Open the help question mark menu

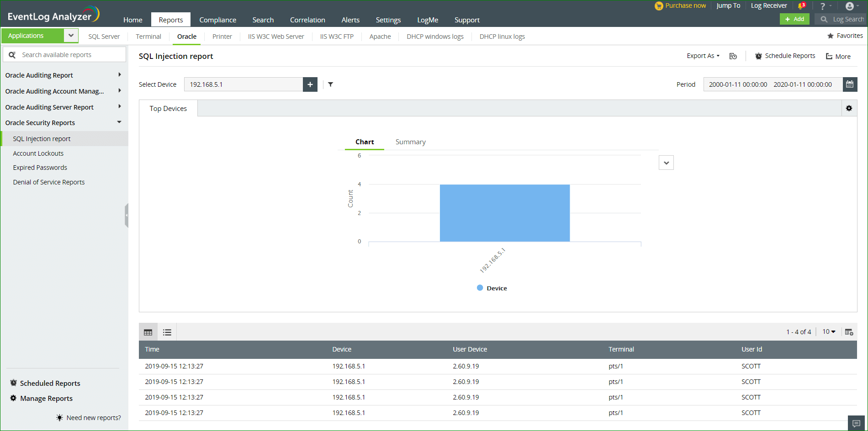(x=823, y=6)
